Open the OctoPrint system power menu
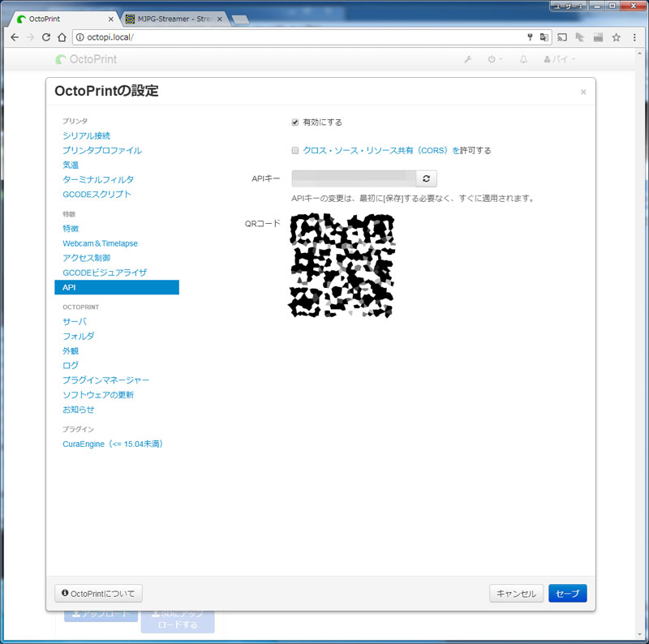The width and height of the screenshot is (649, 644). click(x=495, y=59)
